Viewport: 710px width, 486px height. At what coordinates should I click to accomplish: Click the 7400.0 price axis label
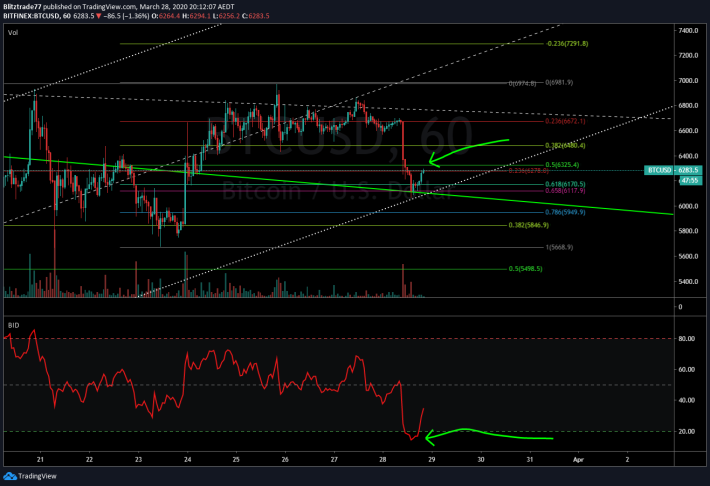click(x=688, y=30)
